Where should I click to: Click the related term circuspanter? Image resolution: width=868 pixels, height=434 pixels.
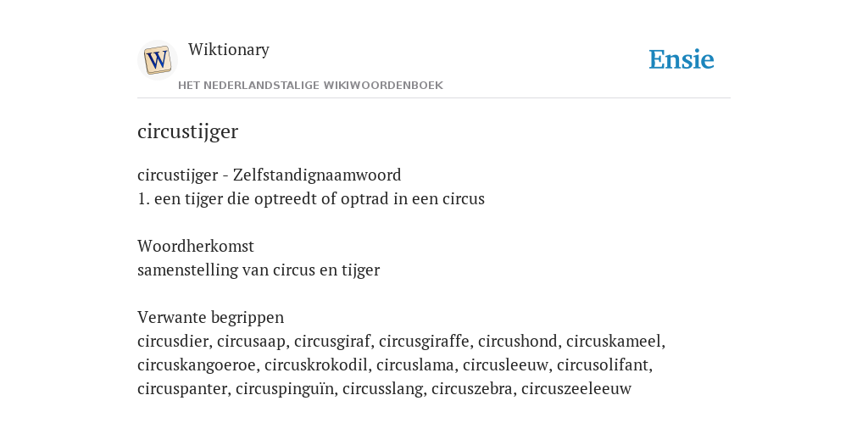[182, 389]
